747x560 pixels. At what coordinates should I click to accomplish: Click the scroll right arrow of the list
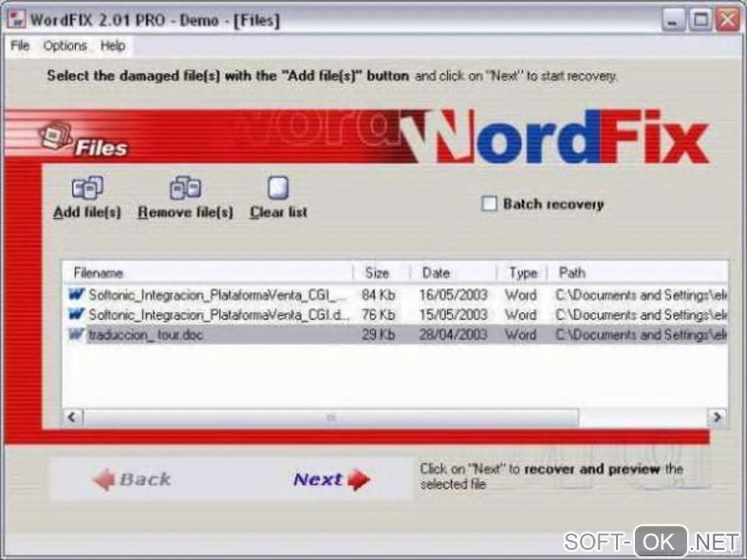[717, 417]
